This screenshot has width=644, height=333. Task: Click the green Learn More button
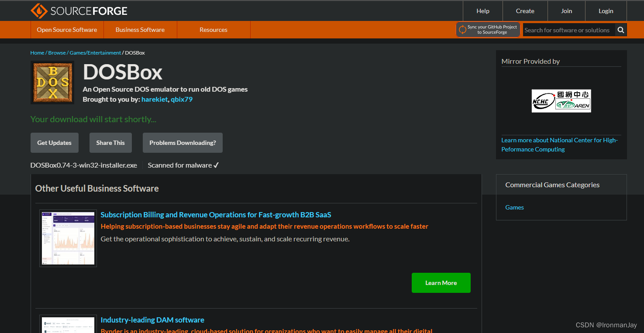[x=441, y=283]
